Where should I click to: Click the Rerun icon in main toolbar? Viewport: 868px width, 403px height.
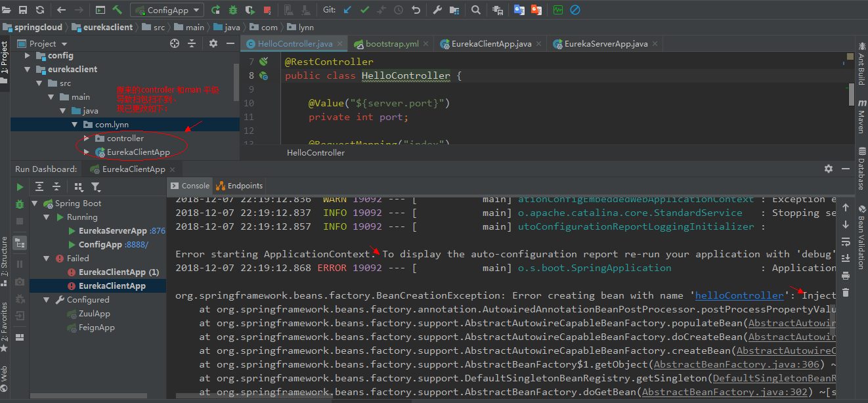coord(215,10)
